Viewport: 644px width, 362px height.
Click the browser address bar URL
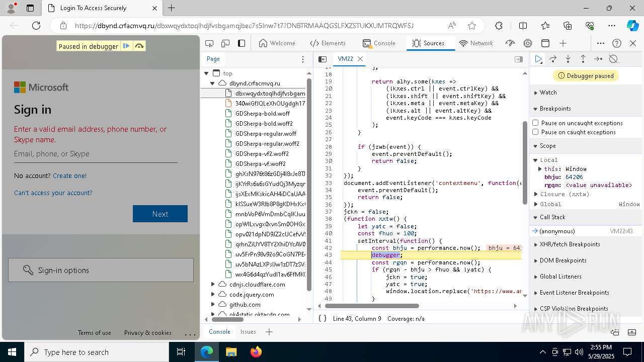244,26
